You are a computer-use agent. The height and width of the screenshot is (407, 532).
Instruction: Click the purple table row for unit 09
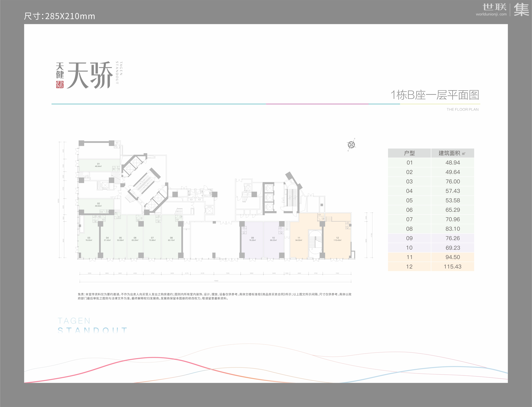tap(409, 238)
